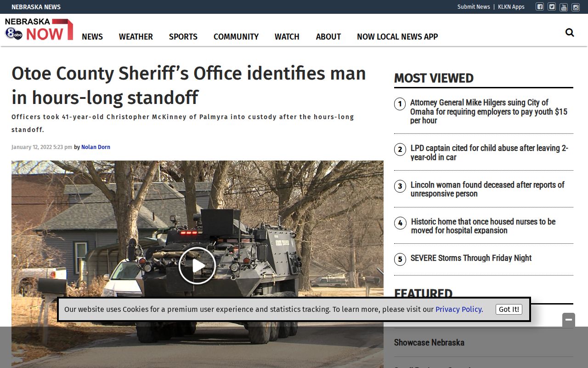Play the standoff video

click(197, 265)
